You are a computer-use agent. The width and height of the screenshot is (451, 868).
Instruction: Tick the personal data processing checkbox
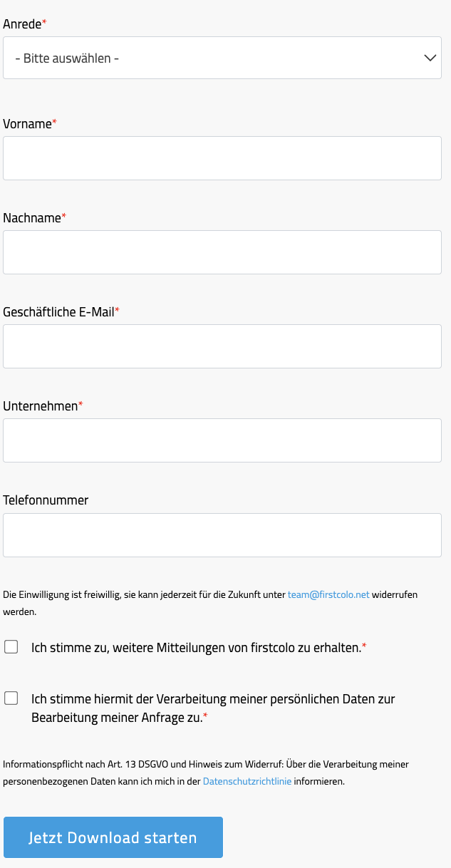[11, 698]
